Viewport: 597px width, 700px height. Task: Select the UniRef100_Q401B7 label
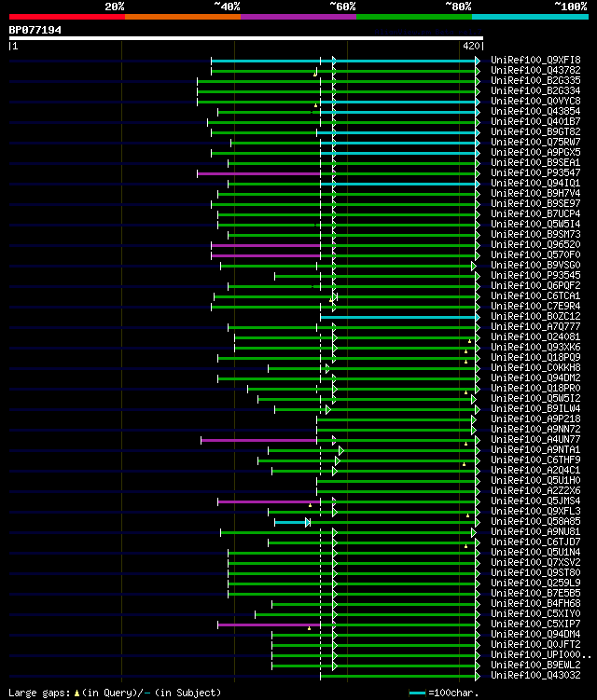[535, 121]
